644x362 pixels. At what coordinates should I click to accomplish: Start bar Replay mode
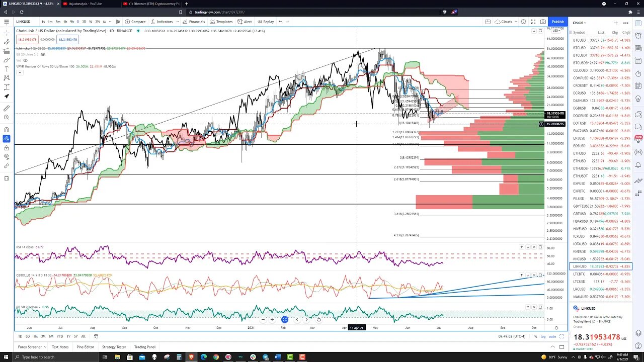click(265, 22)
